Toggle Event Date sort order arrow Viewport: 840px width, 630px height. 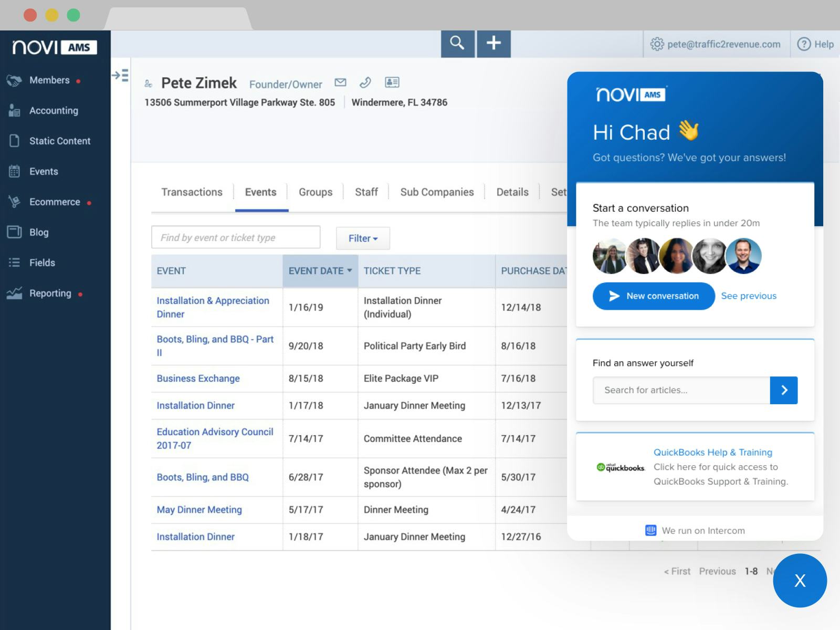click(350, 271)
